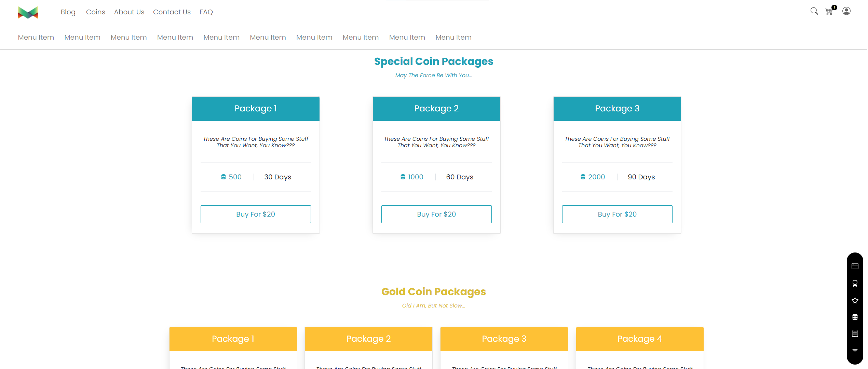The height and width of the screenshot is (369, 868).
Task: Click the colorful site logo
Action: (28, 13)
